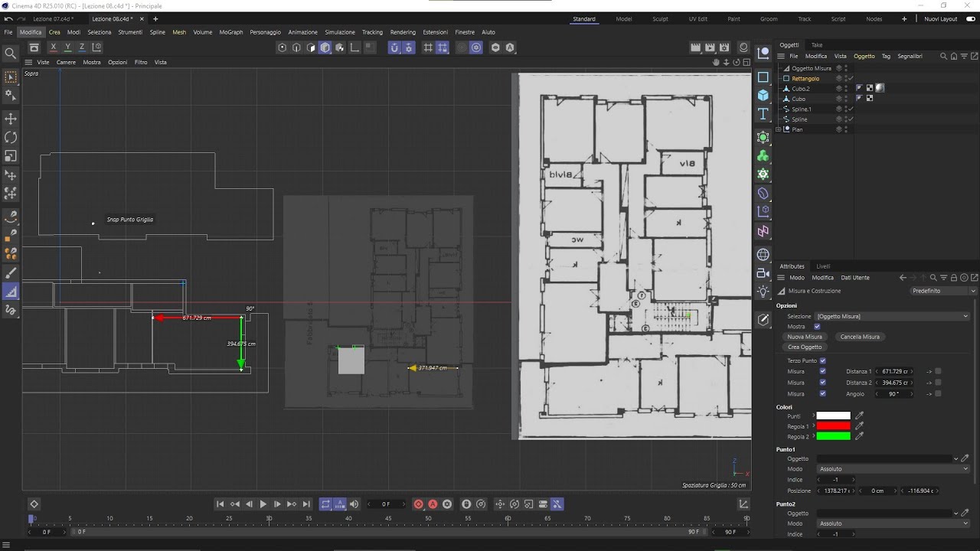Click the white Punti color swatch

[833, 416]
